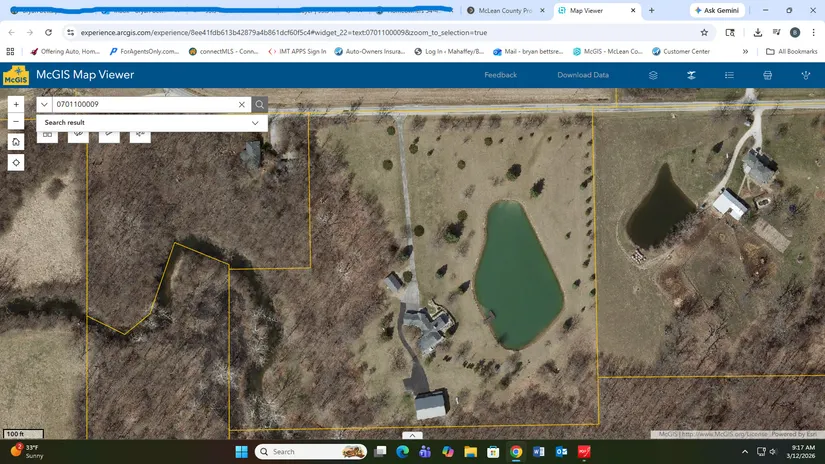Click Download Data in the header
This screenshot has height=464, width=825.
583,75
